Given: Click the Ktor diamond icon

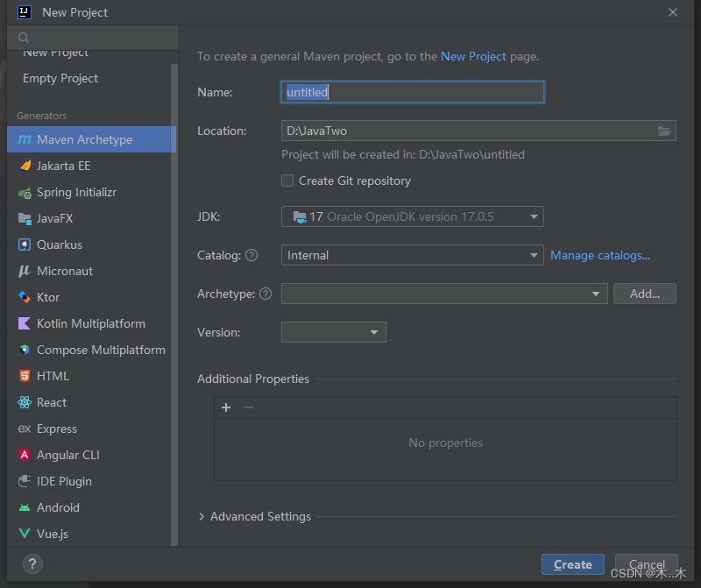Looking at the screenshot, I should pos(25,297).
